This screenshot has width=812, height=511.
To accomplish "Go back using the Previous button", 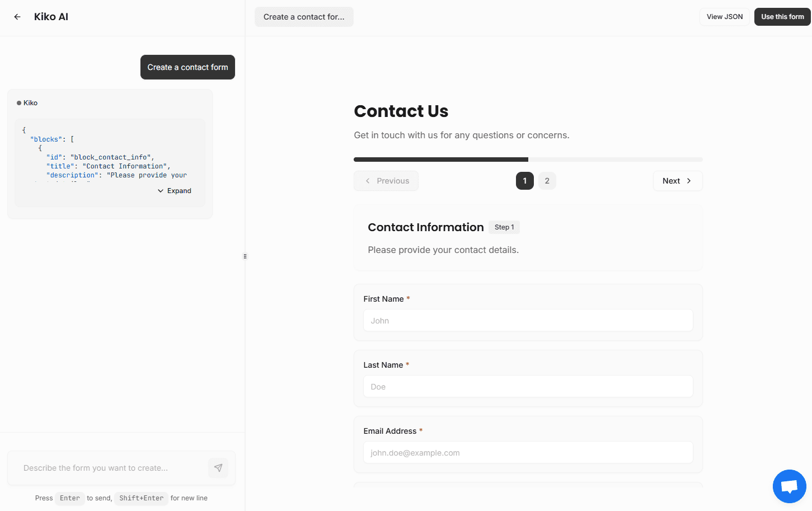I will point(386,181).
